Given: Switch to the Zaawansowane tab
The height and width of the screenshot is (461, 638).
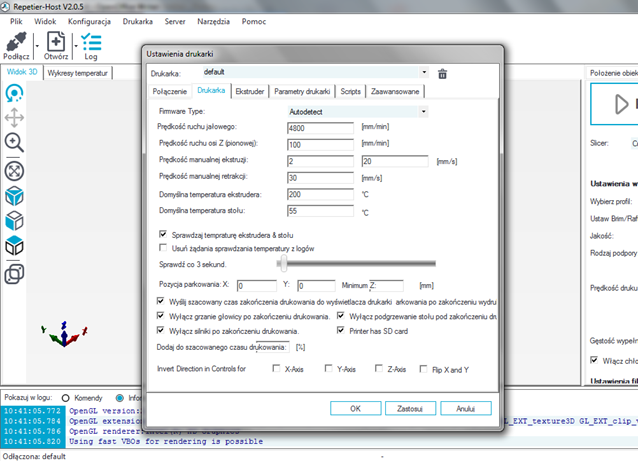Looking at the screenshot, I should click(x=395, y=92).
